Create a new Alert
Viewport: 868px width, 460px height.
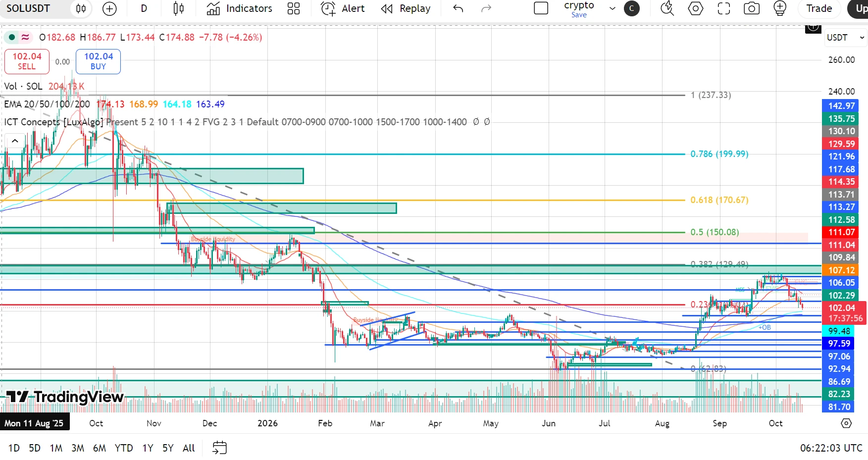tap(343, 8)
